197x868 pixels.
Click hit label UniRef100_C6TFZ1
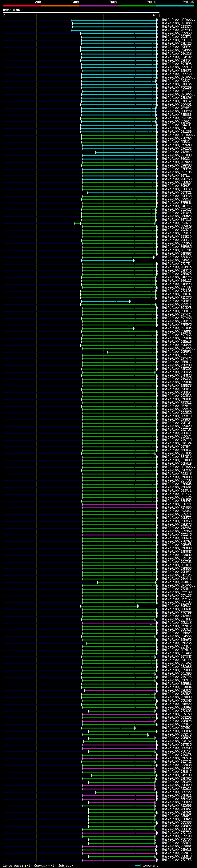tap(176, 193)
